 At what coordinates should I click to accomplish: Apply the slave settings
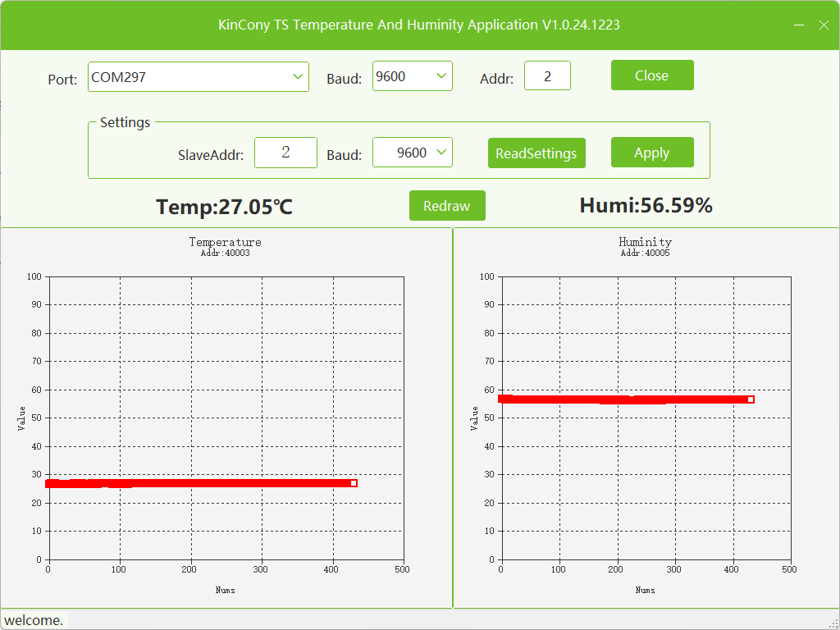(x=652, y=153)
